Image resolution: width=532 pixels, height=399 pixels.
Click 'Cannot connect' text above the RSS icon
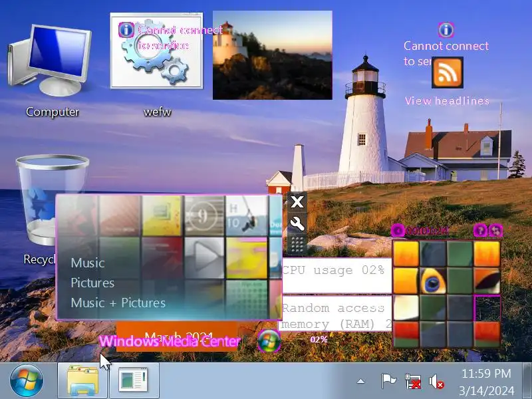click(446, 46)
